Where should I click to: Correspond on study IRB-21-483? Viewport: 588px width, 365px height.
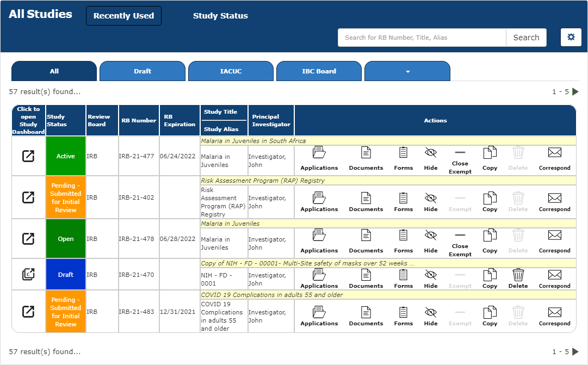(x=555, y=316)
